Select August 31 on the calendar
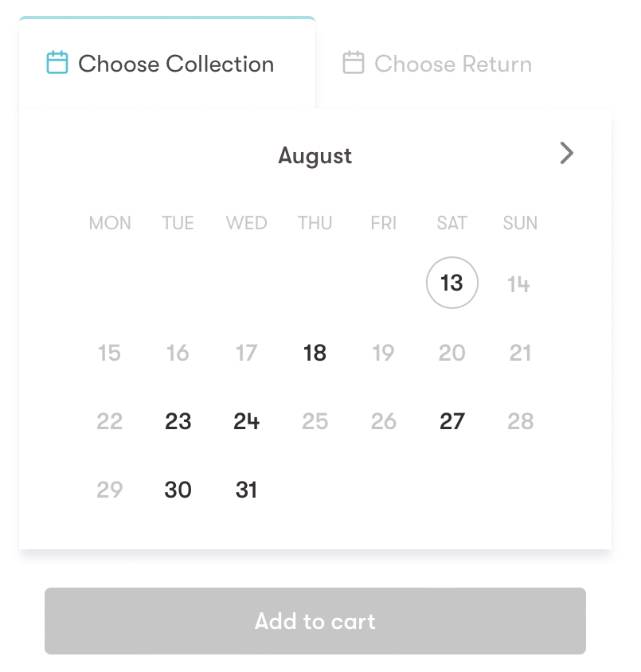The width and height of the screenshot is (641, 672). [x=246, y=490]
